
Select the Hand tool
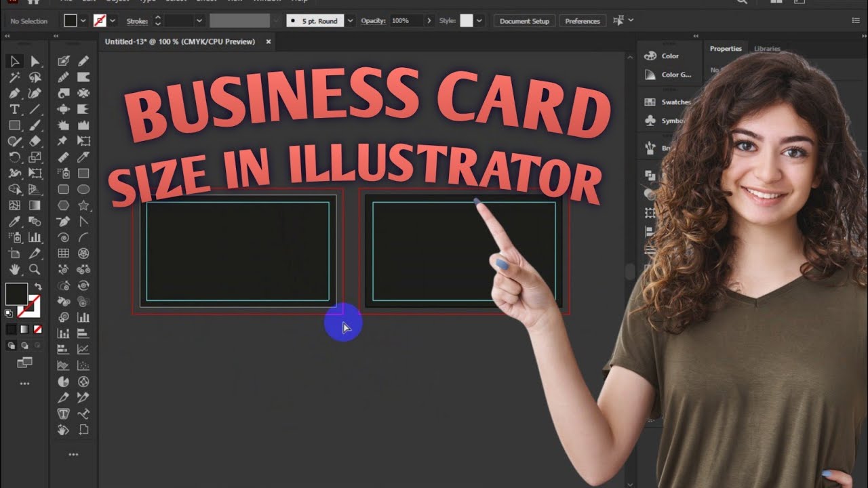tap(14, 269)
